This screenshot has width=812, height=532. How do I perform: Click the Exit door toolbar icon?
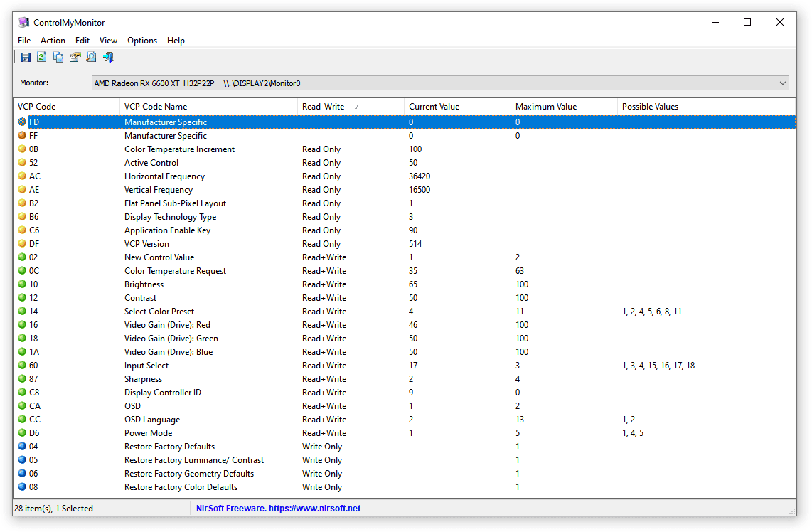[108, 58]
